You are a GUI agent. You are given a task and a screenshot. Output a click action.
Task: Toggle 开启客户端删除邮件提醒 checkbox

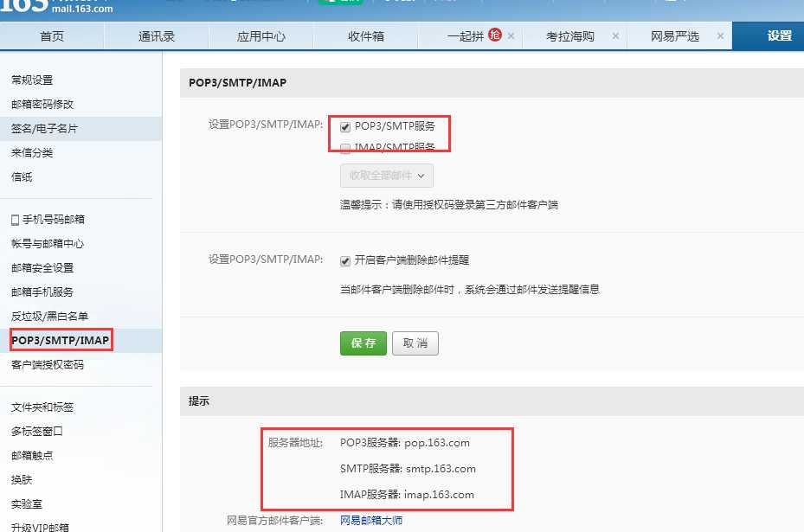coord(345,261)
